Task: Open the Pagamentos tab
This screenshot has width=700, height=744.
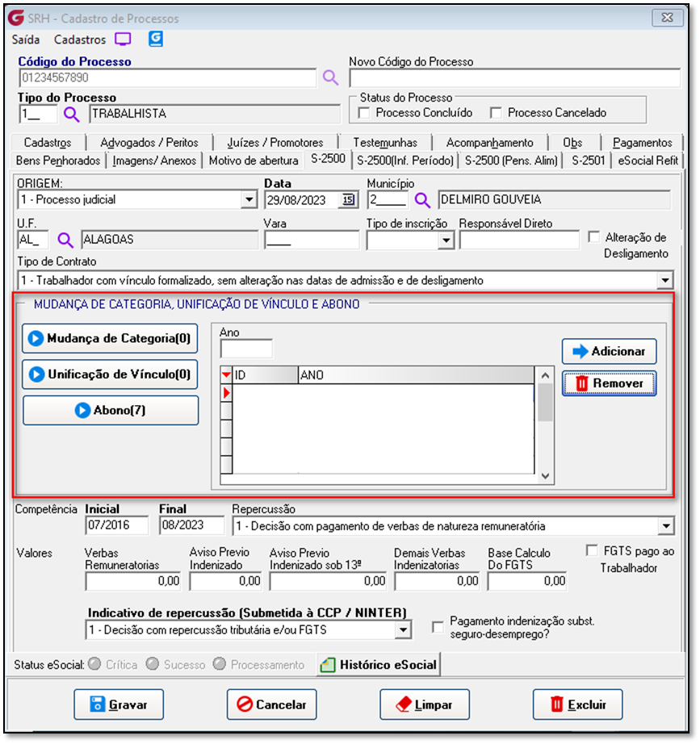Action: click(643, 143)
